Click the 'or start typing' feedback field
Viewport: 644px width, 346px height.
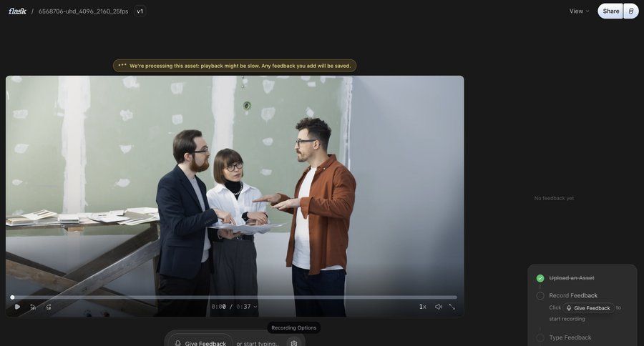pyautogui.click(x=258, y=343)
